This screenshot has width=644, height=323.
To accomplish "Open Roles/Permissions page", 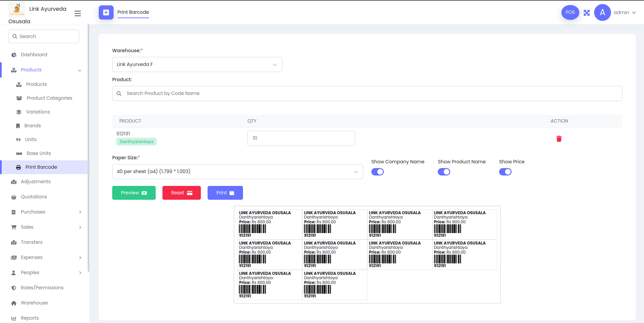I will click(x=42, y=288).
